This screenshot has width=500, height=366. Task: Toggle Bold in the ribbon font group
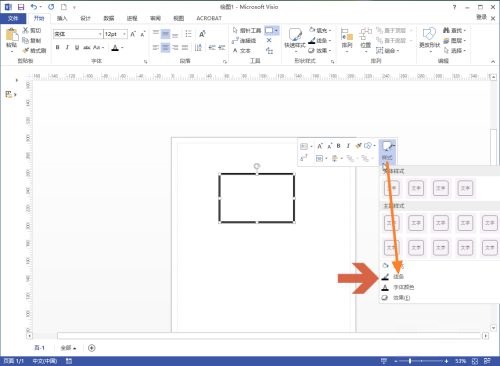click(58, 48)
